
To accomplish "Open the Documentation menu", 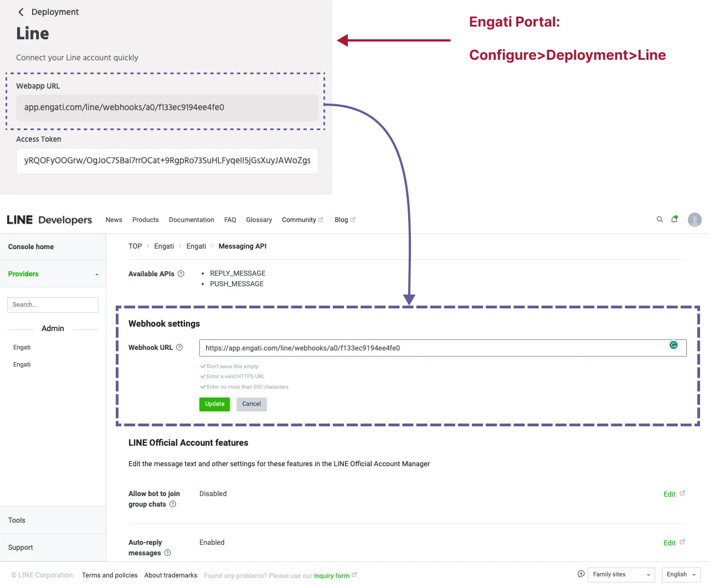I will [x=192, y=220].
